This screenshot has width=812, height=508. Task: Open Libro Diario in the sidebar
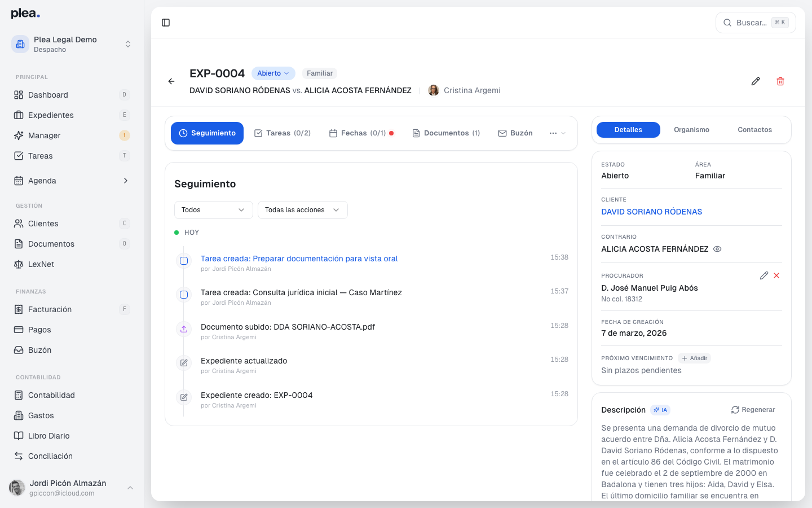coord(72,436)
